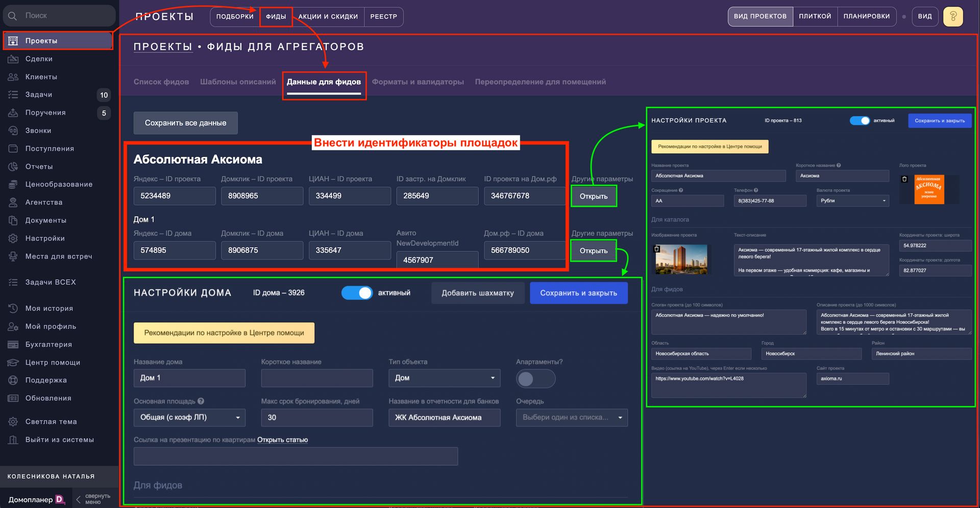
Task: Click the Сохранить все данные button
Action: (185, 123)
